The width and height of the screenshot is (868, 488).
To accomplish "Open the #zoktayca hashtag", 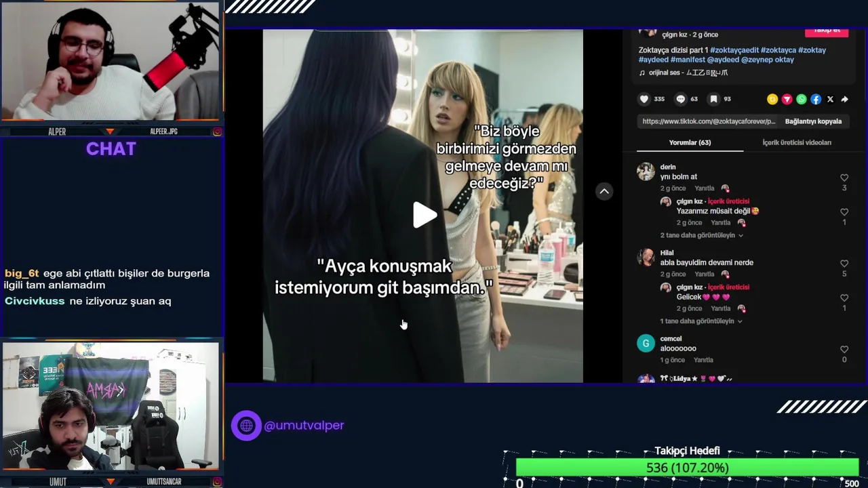I will [778, 50].
